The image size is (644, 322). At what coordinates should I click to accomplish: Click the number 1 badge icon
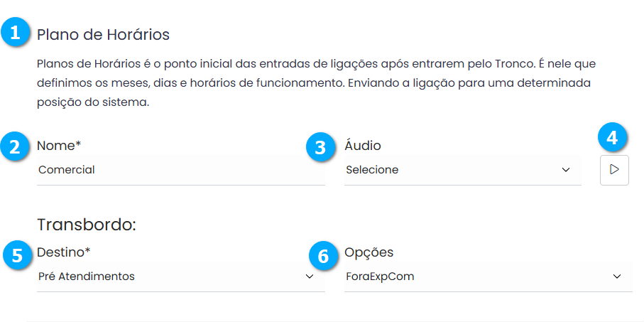coord(15,33)
